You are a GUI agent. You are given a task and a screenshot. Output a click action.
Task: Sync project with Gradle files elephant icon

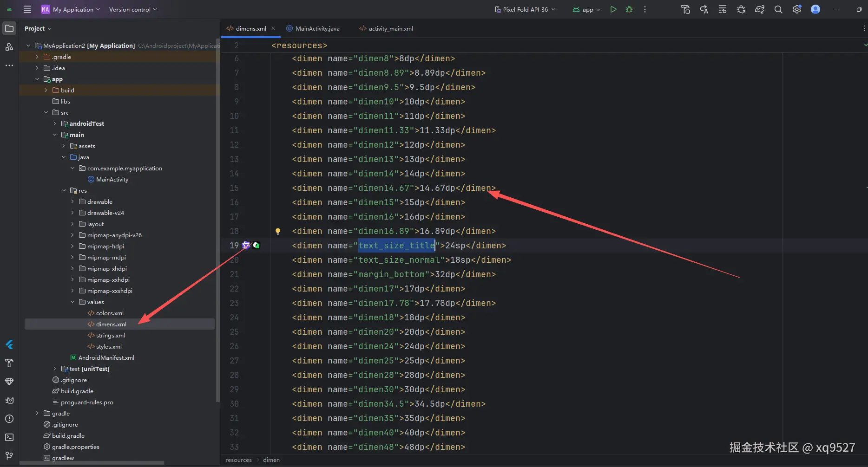(760, 9)
